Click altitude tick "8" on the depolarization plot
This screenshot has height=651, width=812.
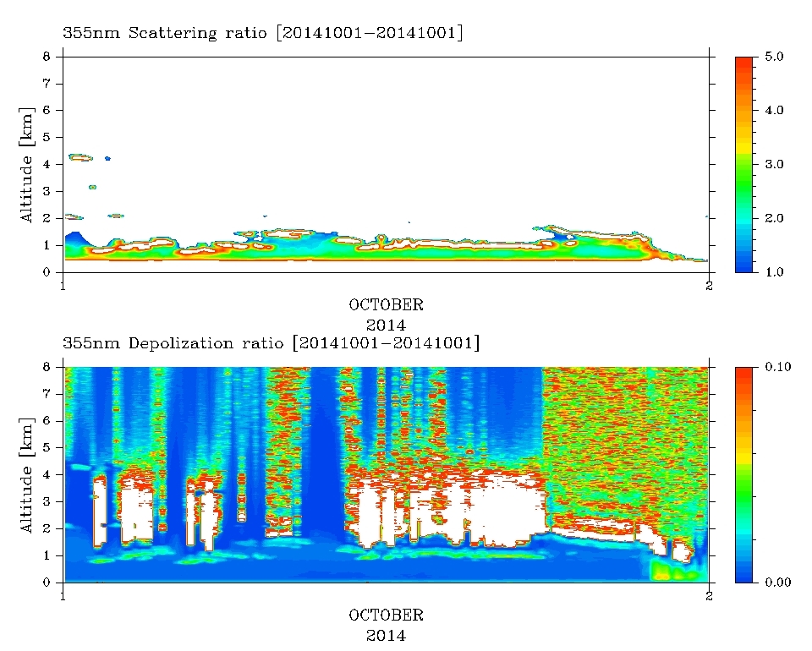pyautogui.click(x=47, y=367)
